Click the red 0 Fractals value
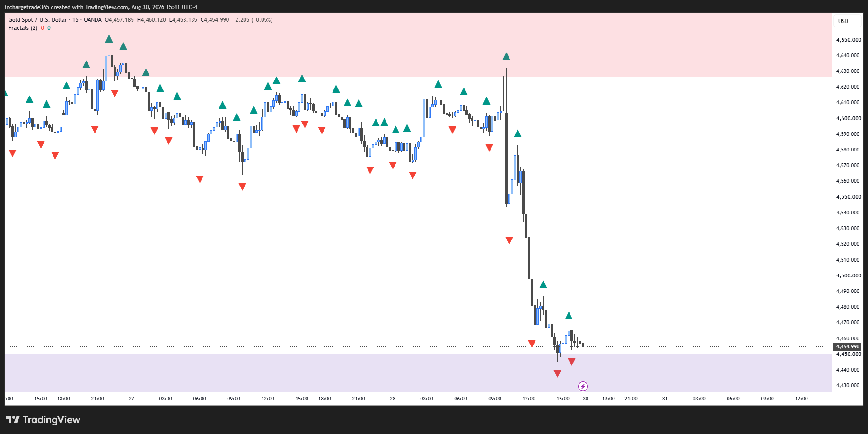 [x=43, y=28]
